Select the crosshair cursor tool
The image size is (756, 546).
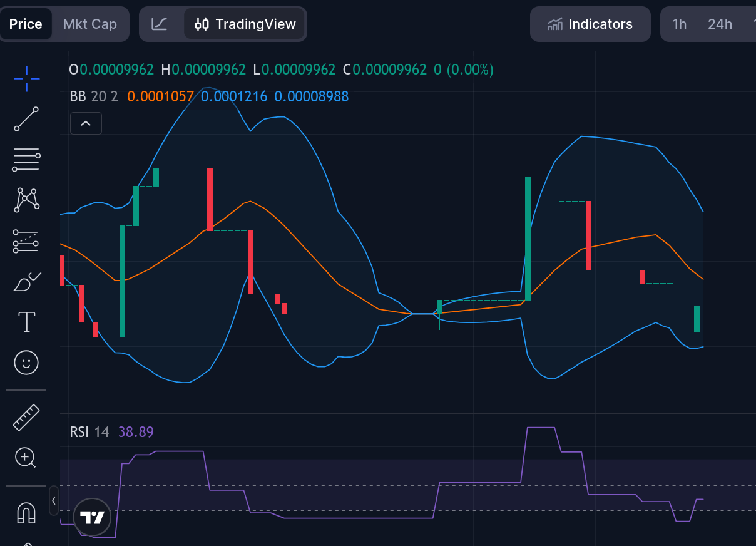(26, 78)
